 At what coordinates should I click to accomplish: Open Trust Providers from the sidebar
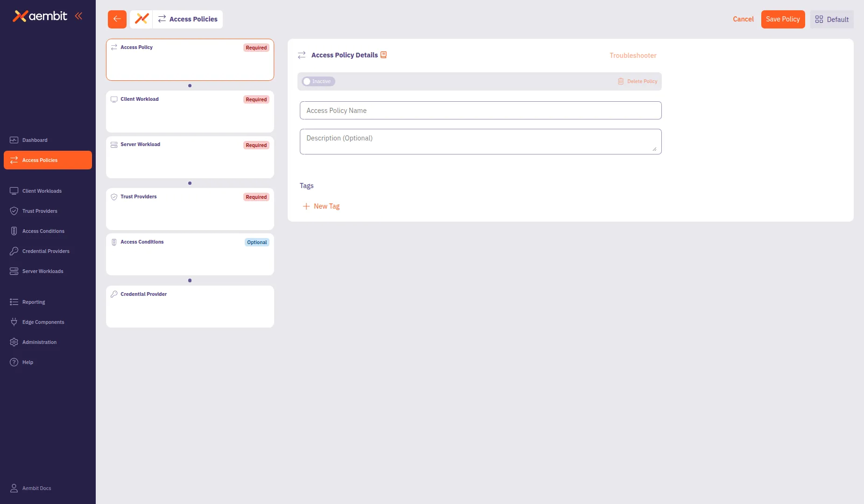tap(40, 211)
